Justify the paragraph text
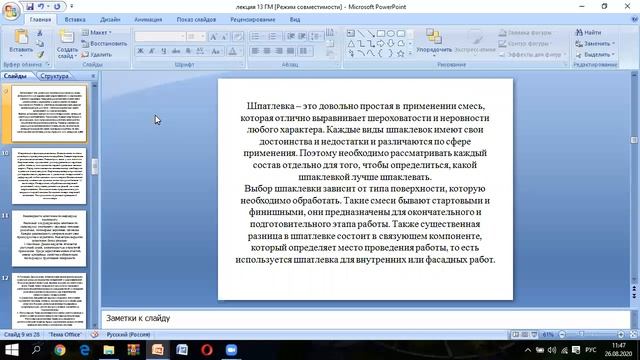The height and width of the screenshot is (360, 640). tap(291, 51)
